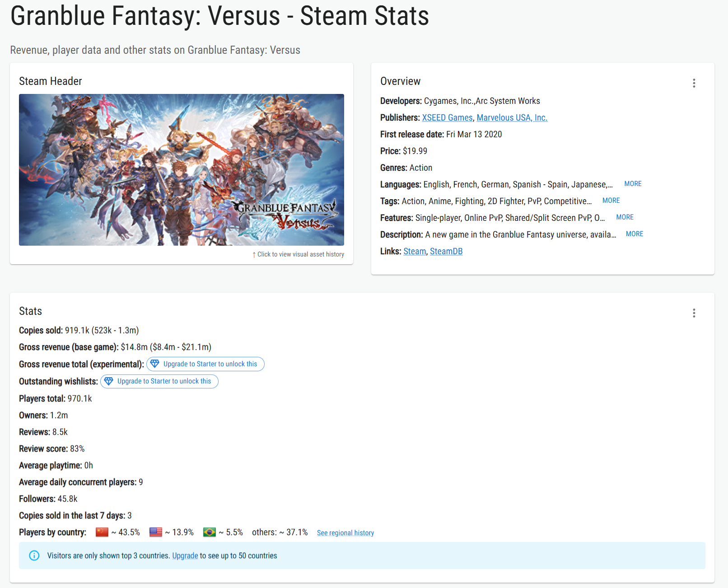This screenshot has height=588, width=728.
Task: Click the Developers: Cygames, Inc. line
Action: pos(460,101)
